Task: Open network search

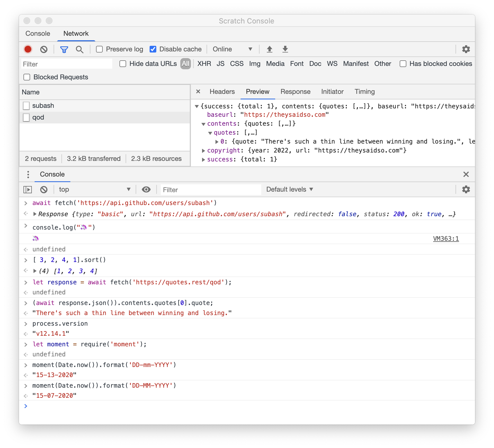Action: point(80,49)
